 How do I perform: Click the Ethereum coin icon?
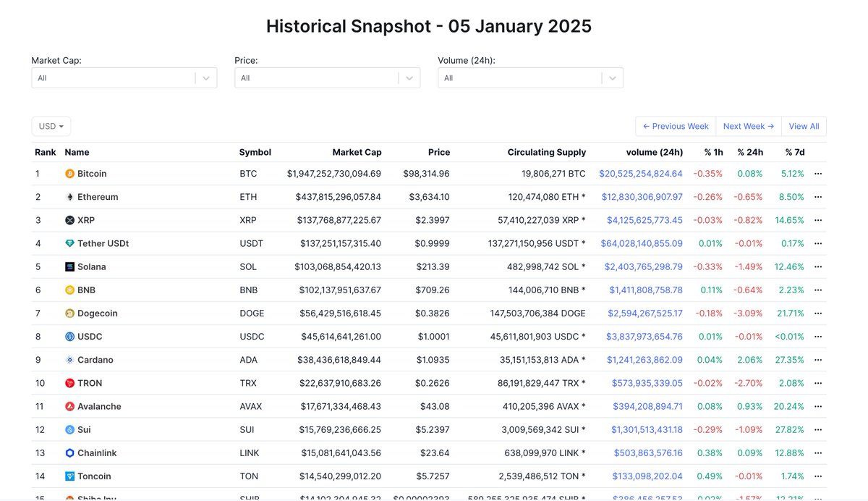[x=69, y=197]
